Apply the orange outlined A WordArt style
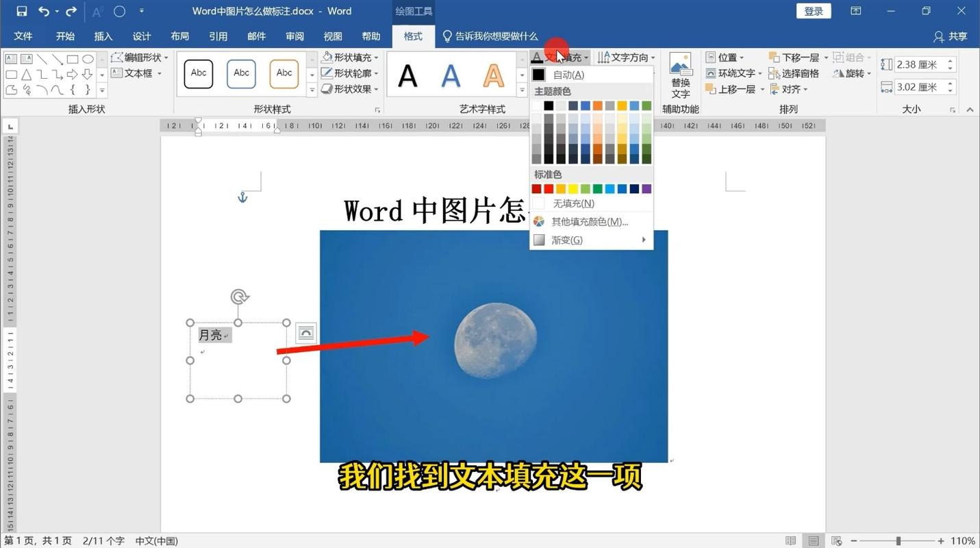The width and height of the screenshot is (980, 548). 493,75
